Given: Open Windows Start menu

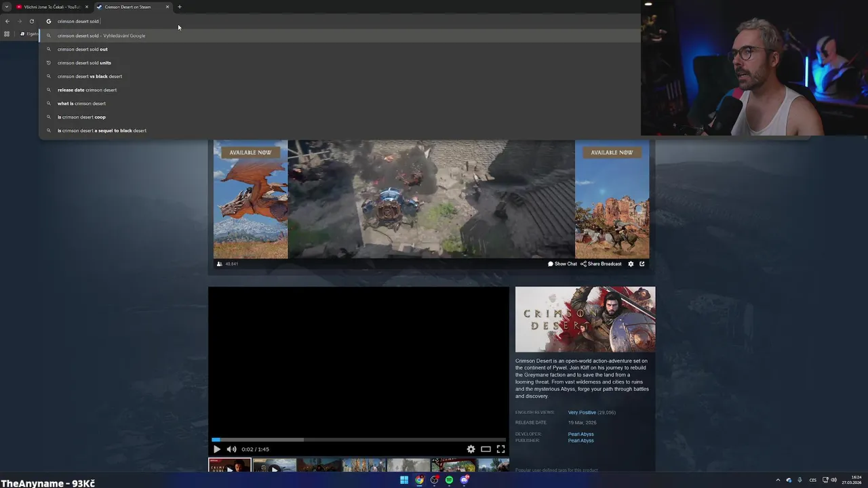Looking at the screenshot, I should tap(404, 480).
